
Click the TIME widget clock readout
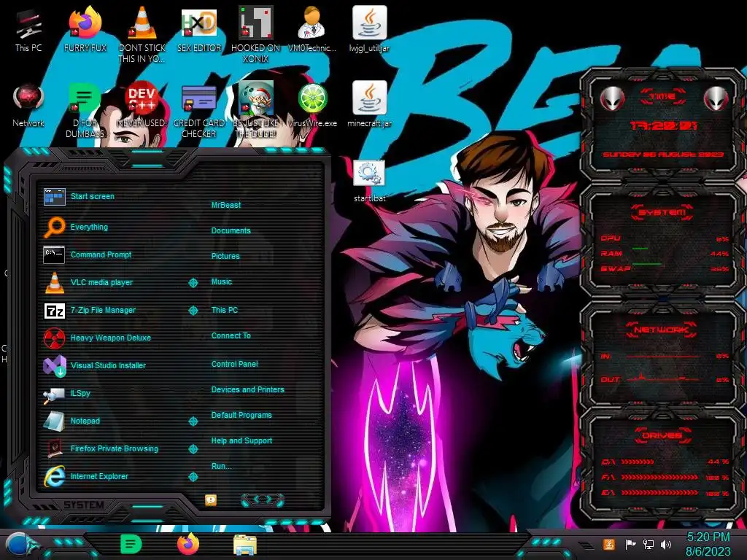tap(663, 125)
